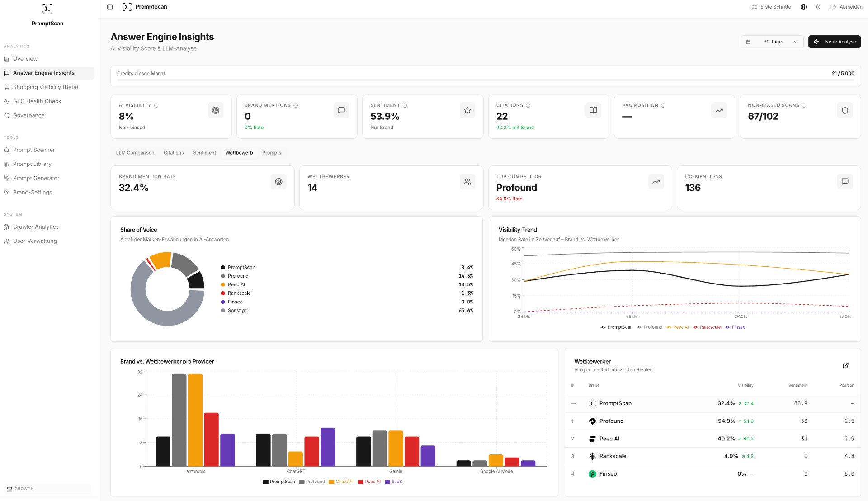Open Governance page

tap(47, 115)
